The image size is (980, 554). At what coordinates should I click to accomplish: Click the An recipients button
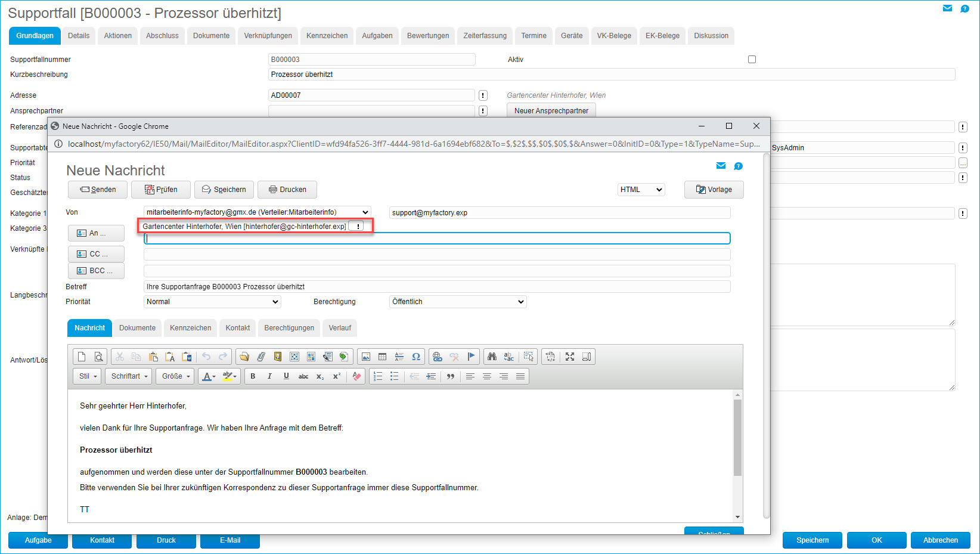click(96, 233)
